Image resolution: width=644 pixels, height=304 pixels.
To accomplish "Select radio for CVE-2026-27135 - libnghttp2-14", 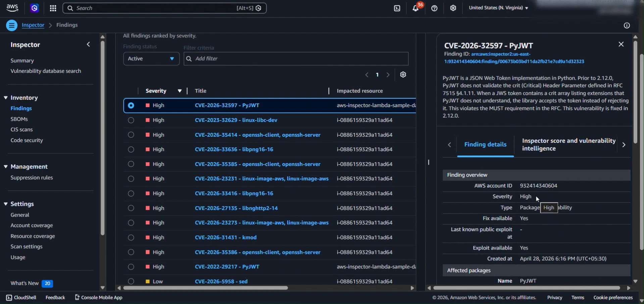I will click(x=131, y=208).
